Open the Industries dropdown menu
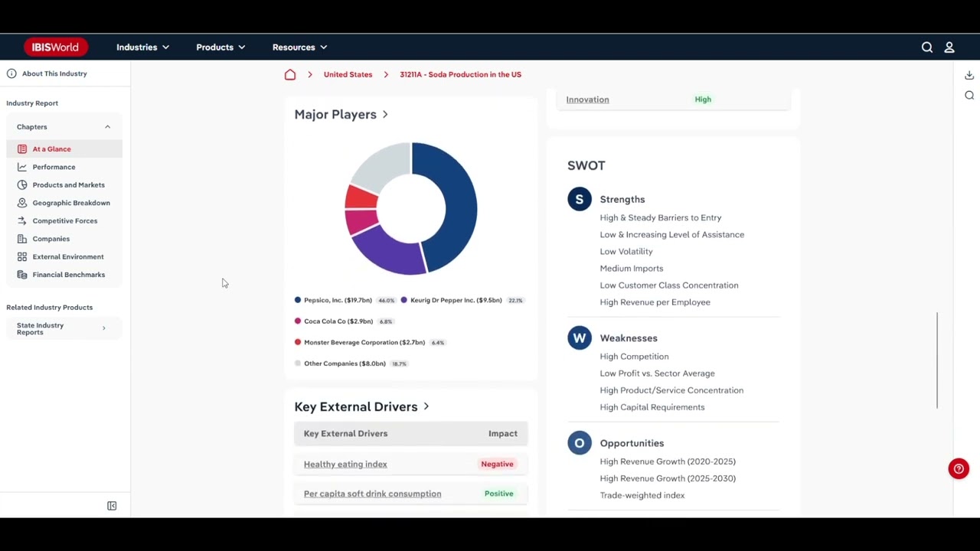This screenshot has width=980, height=551. click(x=142, y=47)
